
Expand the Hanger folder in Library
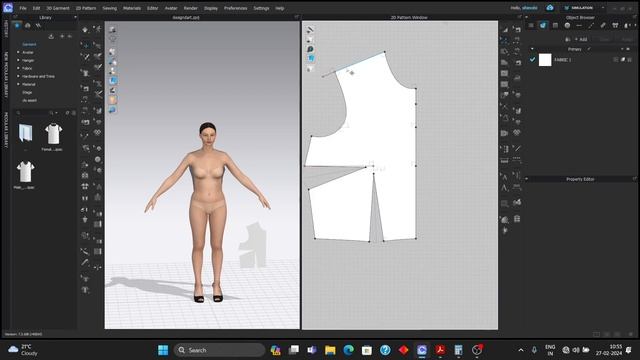click(18, 60)
